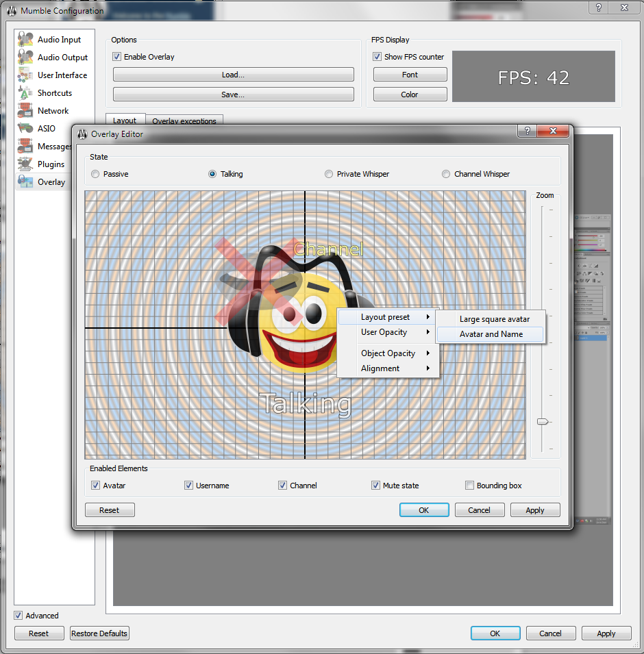644x654 pixels.
Task: Click the Overlay Editor help question mark
Action: click(528, 131)
